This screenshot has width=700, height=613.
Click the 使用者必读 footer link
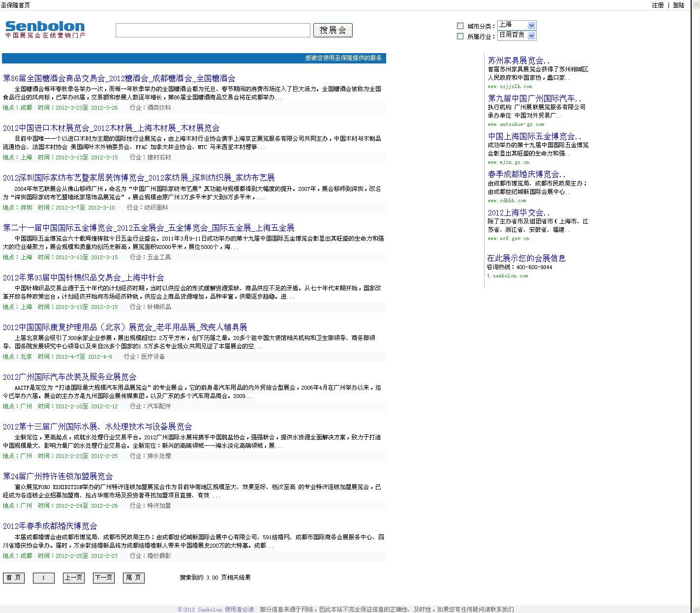[x=240, y=610]
